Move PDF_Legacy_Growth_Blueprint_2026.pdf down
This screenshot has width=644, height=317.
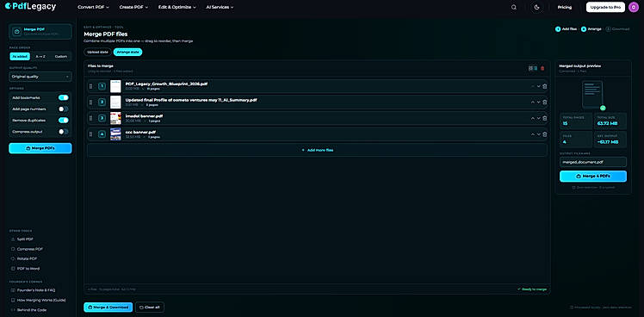[x=538, y=86]
